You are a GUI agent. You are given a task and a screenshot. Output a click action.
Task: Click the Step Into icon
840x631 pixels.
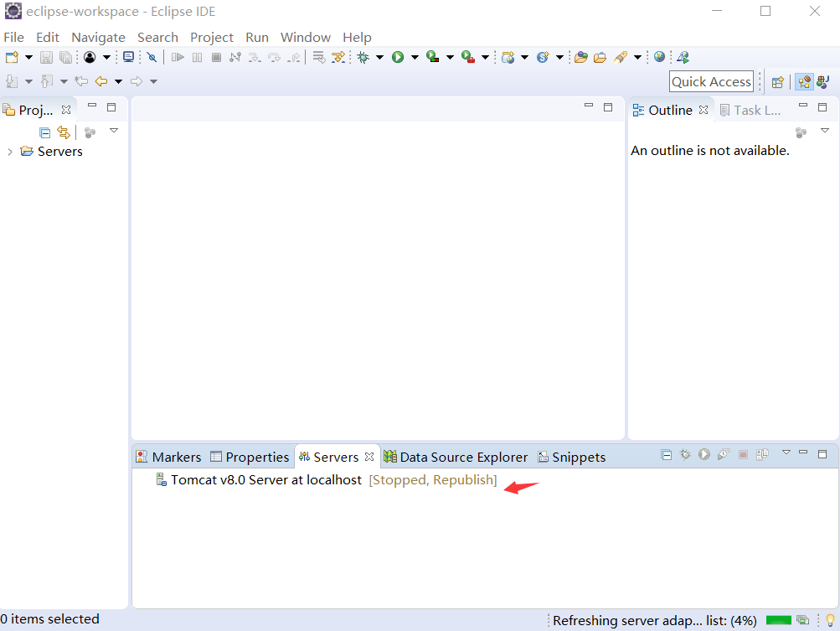(x=255, y=57)
